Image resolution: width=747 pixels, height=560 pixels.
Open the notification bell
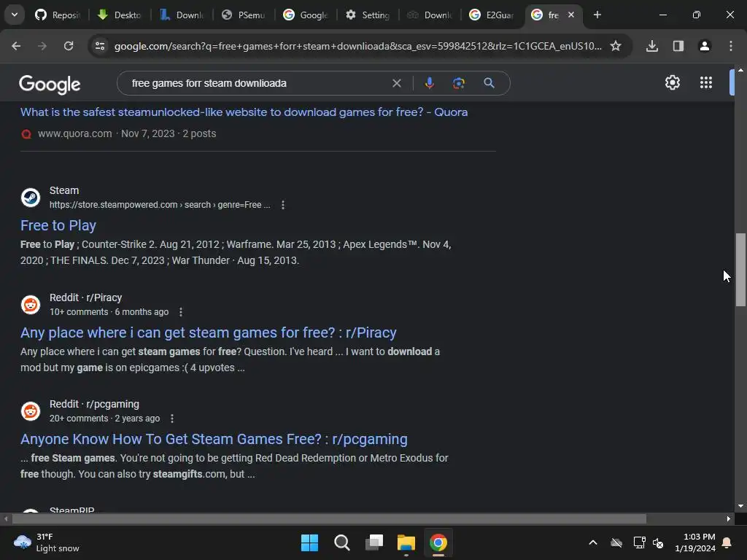pos(727,542)
